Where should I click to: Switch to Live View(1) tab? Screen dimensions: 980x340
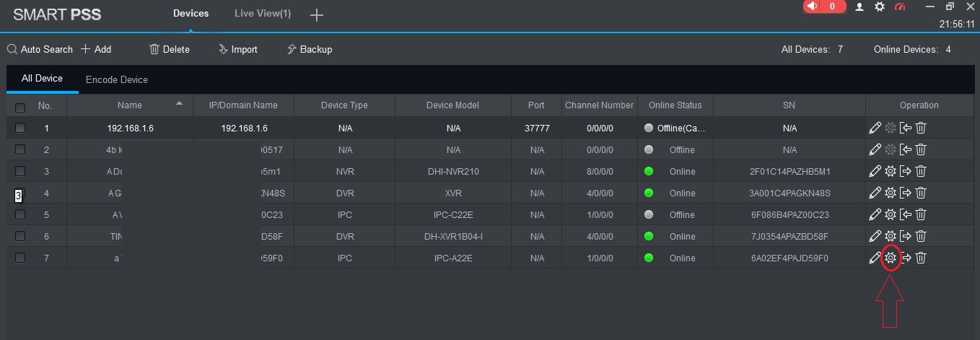point(263,14)
